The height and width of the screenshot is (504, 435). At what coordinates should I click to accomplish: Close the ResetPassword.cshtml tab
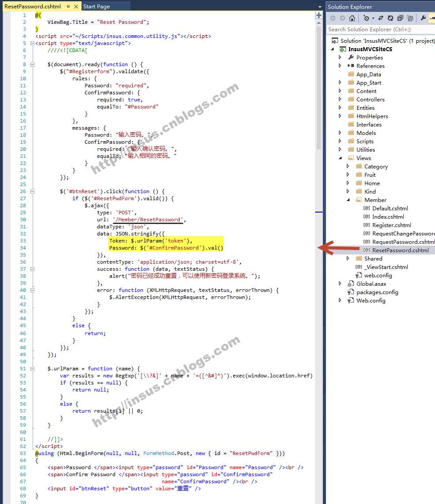tap(76, 7)
